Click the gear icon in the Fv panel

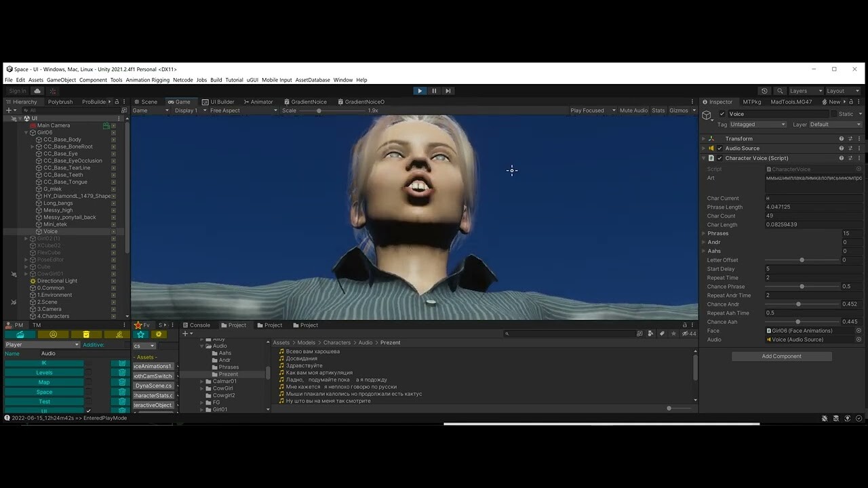click(x=158, y=334)
